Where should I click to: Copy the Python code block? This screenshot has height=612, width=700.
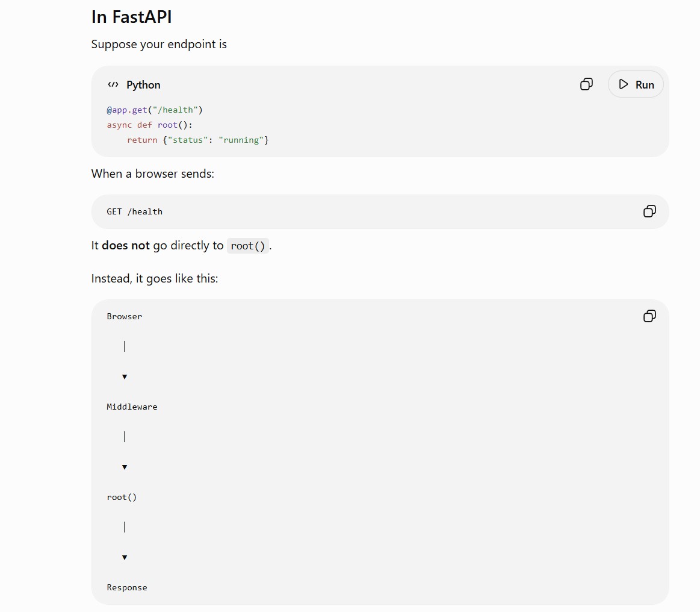[x=586, y=84]
